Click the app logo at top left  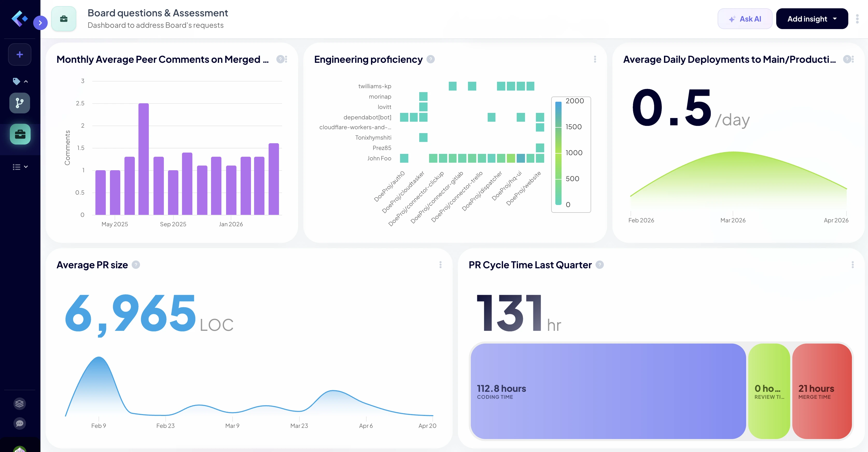point(19,19)
